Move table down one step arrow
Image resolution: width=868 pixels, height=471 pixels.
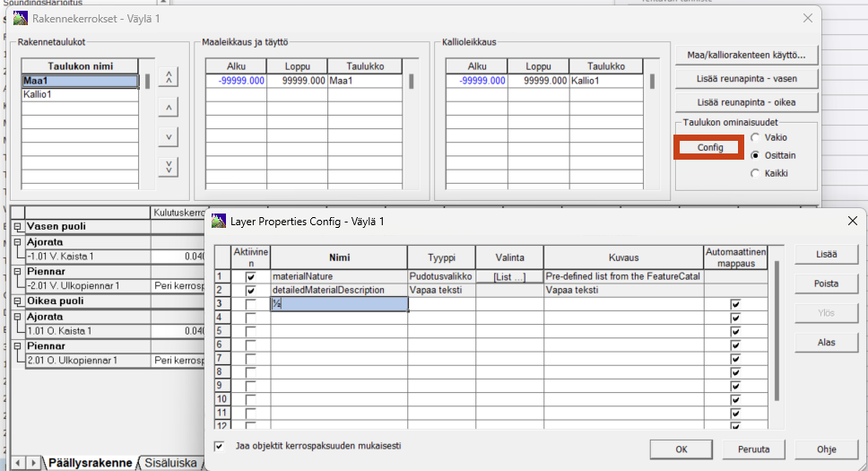169,137
